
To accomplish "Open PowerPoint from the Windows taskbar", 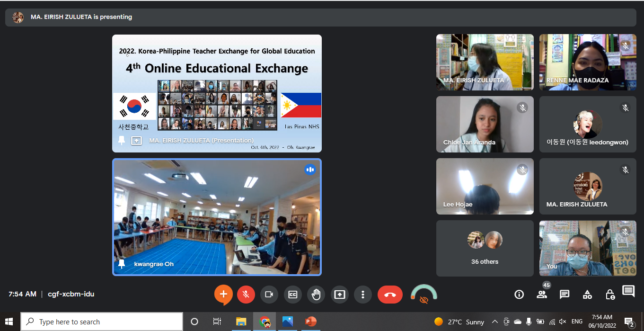I will [310, 322].
